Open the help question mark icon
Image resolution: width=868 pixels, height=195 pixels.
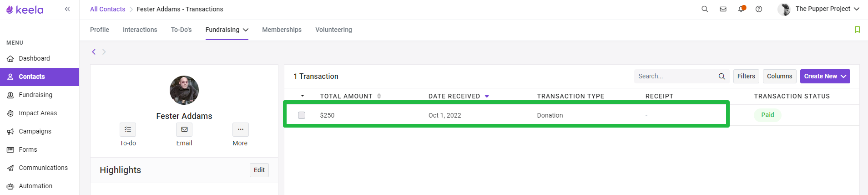click(759, 9)
